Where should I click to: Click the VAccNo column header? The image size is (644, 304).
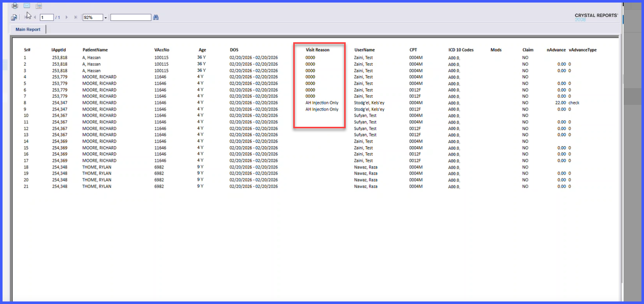pos(162,50)
